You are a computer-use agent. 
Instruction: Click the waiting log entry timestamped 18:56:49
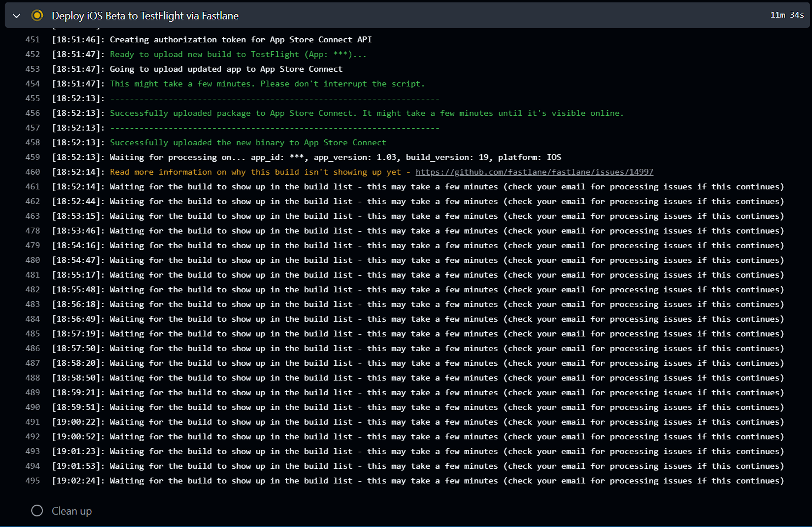pyautogui.click(x=418, y=319)
